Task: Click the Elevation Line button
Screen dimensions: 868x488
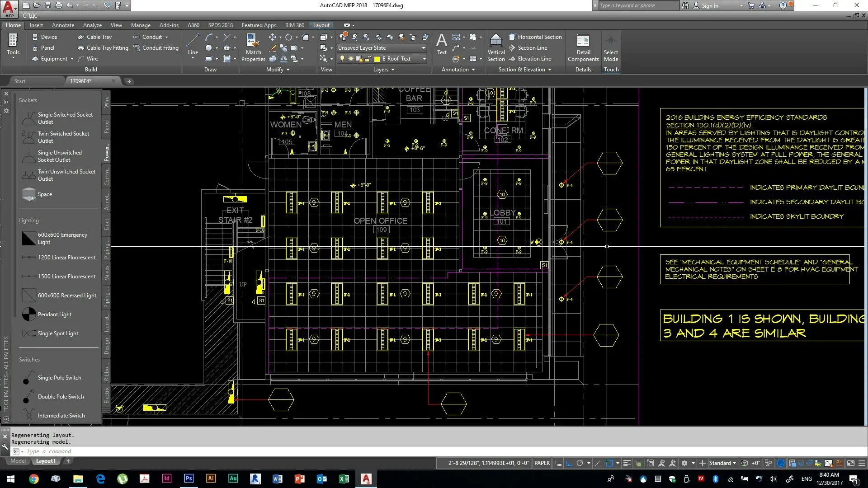Action: pos(530,59)
